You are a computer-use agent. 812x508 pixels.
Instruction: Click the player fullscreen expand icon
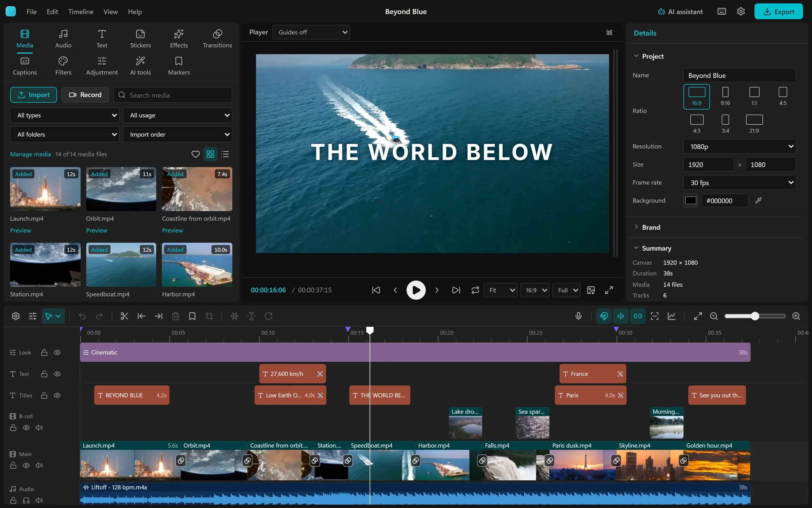tap(609, 290)
